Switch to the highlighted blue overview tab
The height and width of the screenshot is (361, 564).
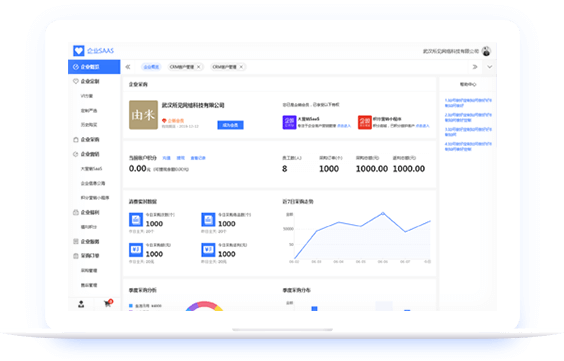(151, 67)
